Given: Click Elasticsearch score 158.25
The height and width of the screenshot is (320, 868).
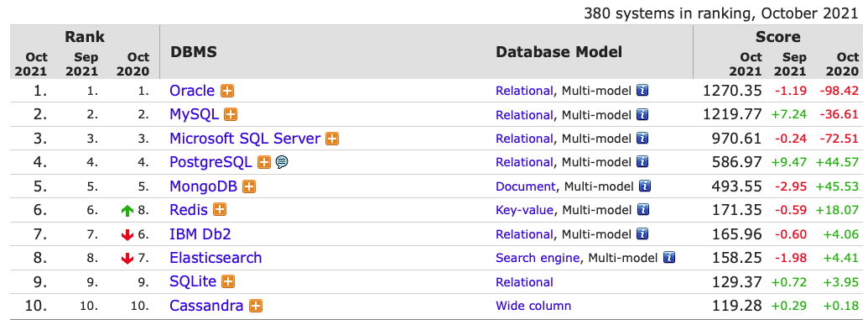Looking at the screenshot, I should tap(737, 258).
